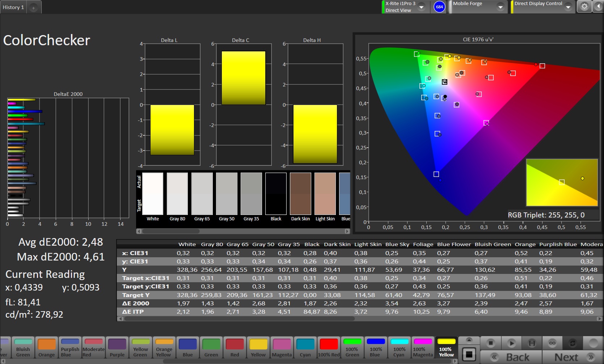
Task: Expand the X-Rite i1Pro 3 meter dropdown
Action: [x=422, y=7]
